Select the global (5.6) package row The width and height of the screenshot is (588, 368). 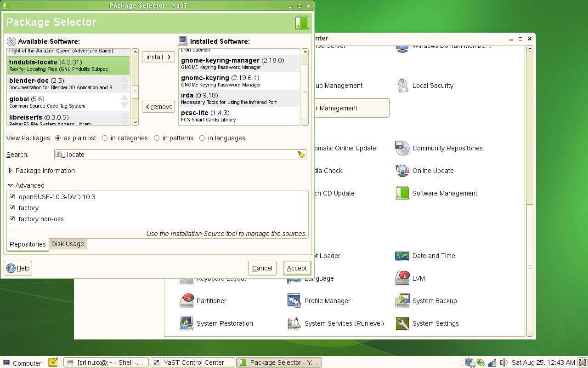point(68,102)
